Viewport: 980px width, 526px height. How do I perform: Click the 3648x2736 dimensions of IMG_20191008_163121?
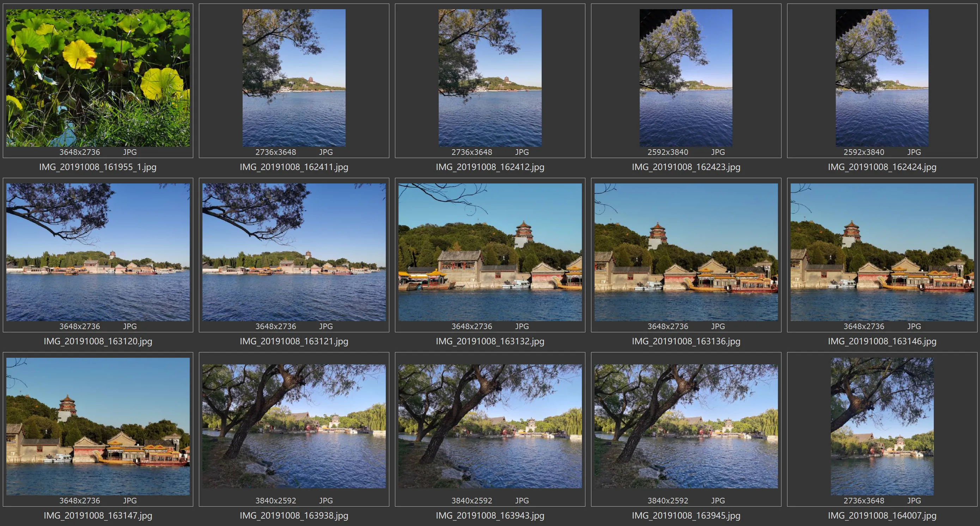pyautogui.click(x=275, y=327)
